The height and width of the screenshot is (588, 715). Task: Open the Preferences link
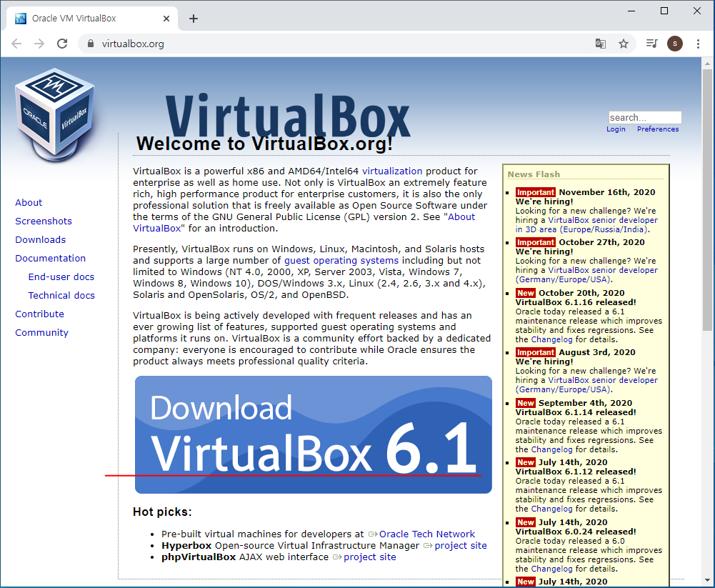[x=658, y=129]
